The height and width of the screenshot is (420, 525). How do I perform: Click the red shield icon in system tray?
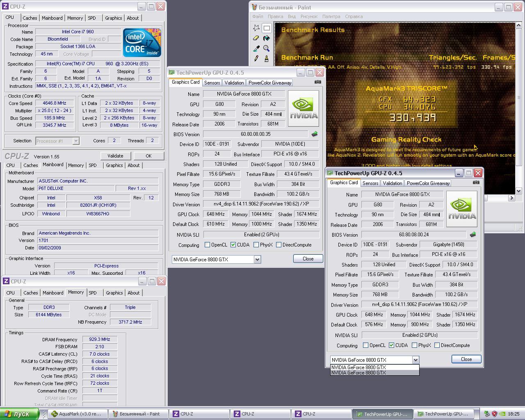494,414
